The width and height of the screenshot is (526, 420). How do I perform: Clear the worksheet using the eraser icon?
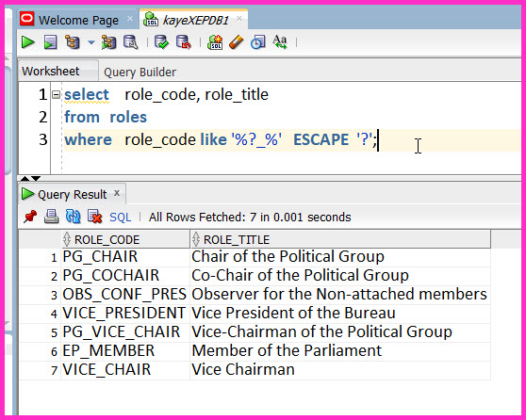[237, 42]
